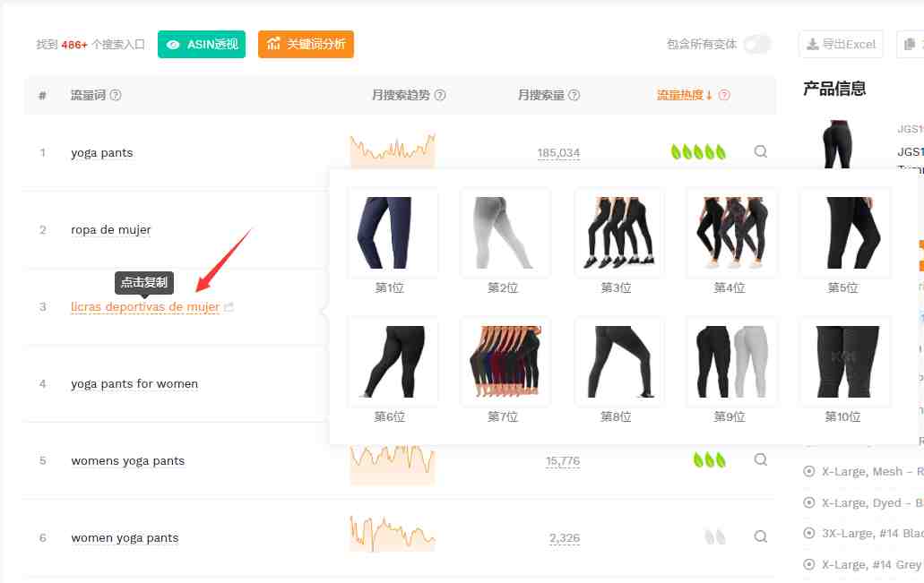Open external link icon next to licras deportivas de mujer
This screenshot has width=924, height=583.
click(229, 307)
